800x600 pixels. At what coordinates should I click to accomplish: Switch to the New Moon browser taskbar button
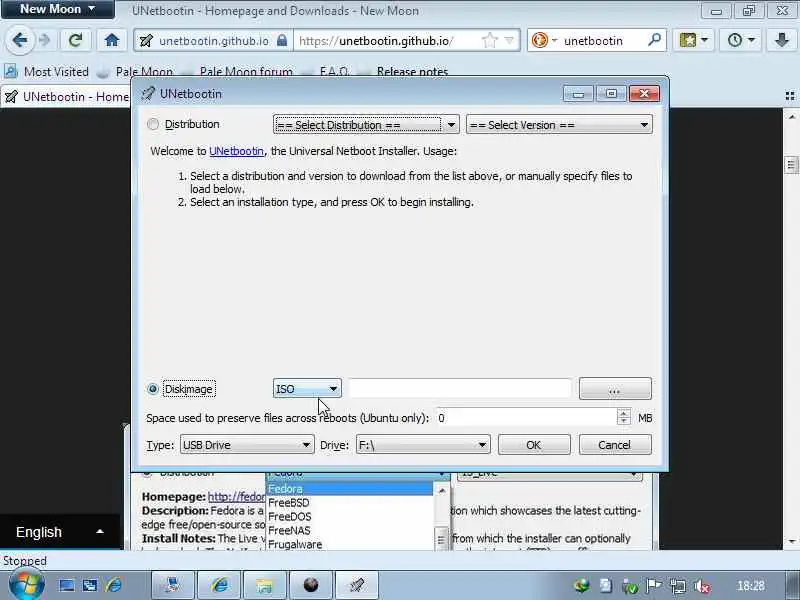pyautogui.click(x=311, y=585)
